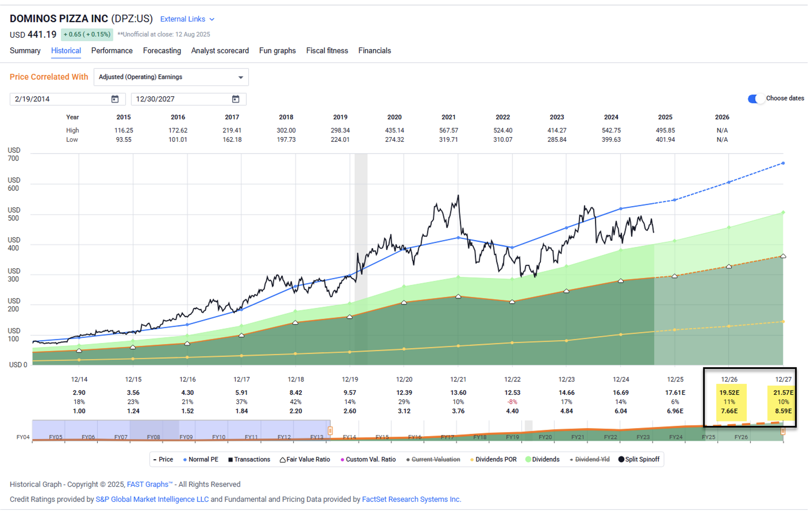Screen dimensions: 812x516
Task: Click the 12/21 Normal PE data point
Action: [x=458, y=238]
